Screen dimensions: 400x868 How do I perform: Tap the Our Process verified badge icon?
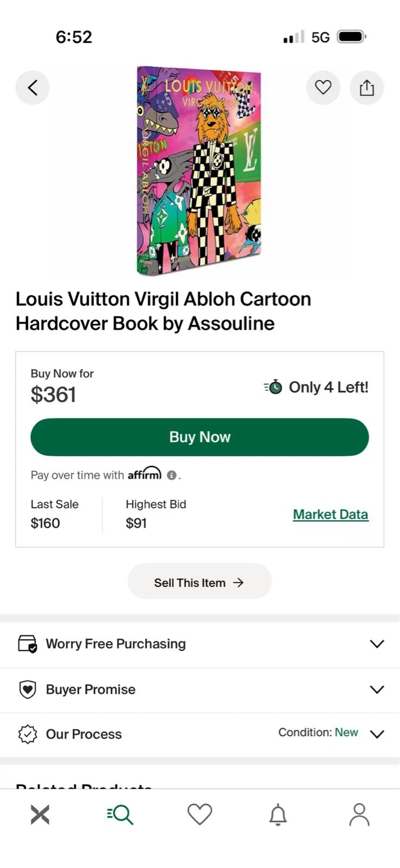[28, 734]
